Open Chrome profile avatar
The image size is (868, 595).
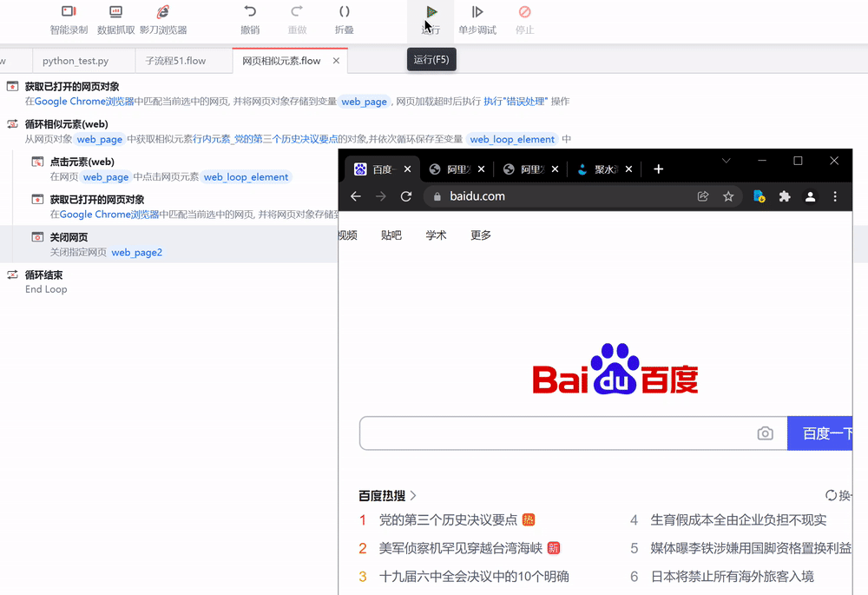pos(810,196)
